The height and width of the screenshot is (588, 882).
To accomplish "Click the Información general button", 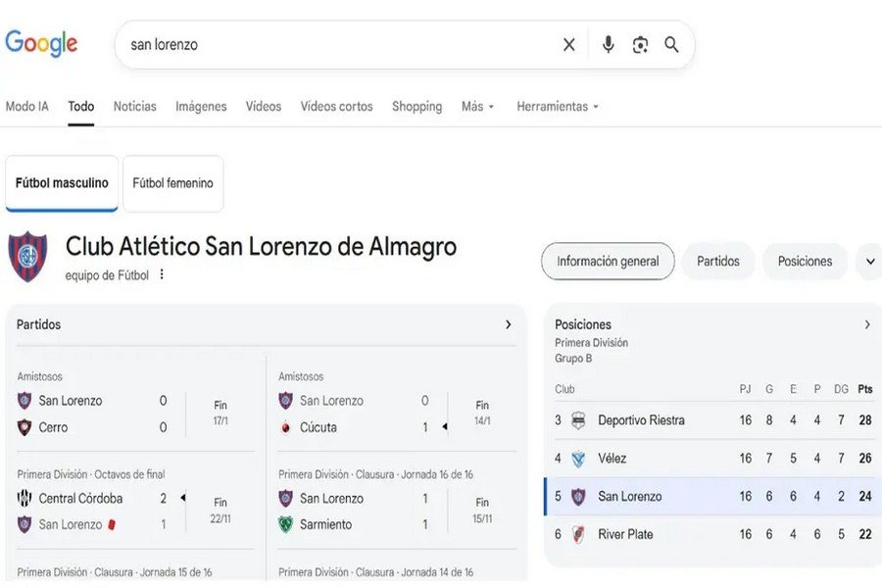I will (x=608, y=262).
